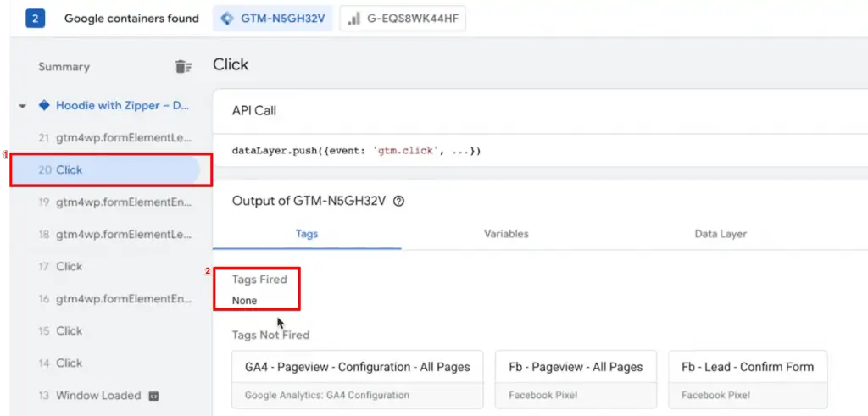Image resolution: width=868 pixels, height=416 pixels.
Task: Open GA4 - Pageview - Configuration tag card
Action: (358, 379)
